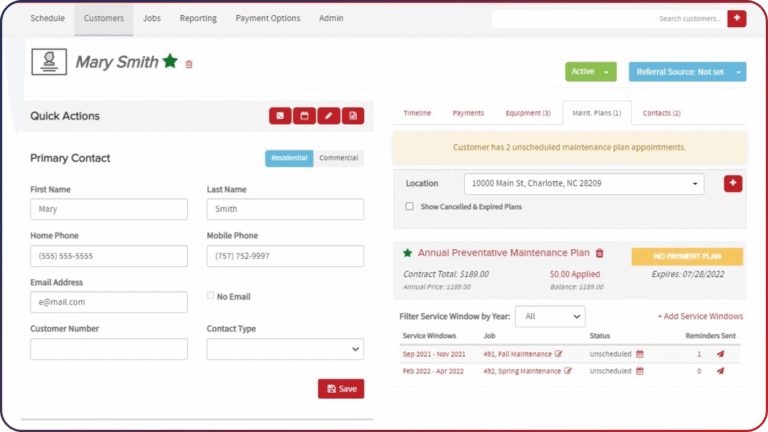Click the customer avatar image icon
This screenshot has height=432, width=768.
click(x=49, y=62)
